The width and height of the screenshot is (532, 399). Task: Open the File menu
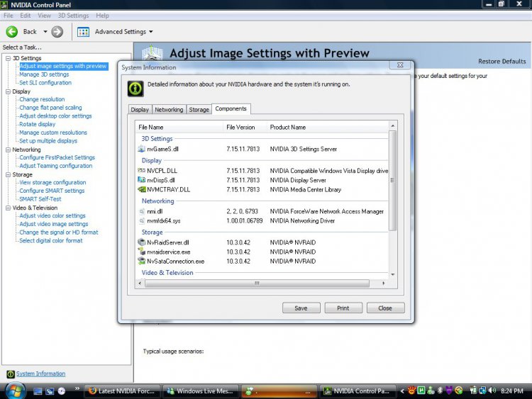tap(8, 16)
